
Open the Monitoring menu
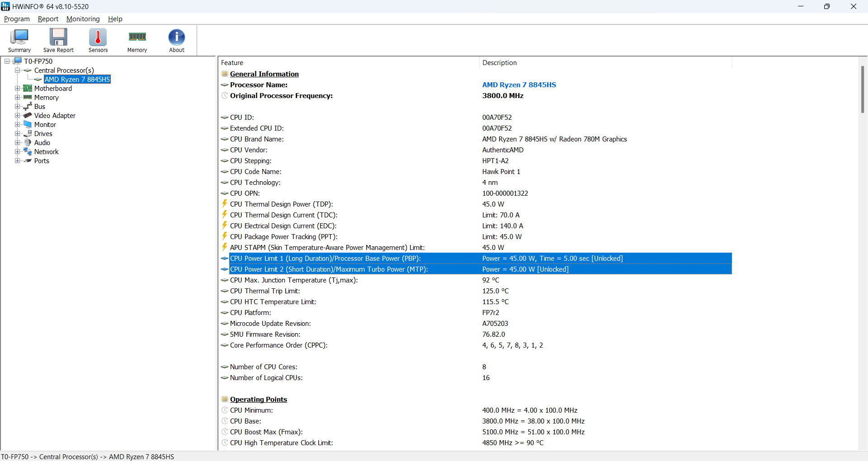point(83,19)
